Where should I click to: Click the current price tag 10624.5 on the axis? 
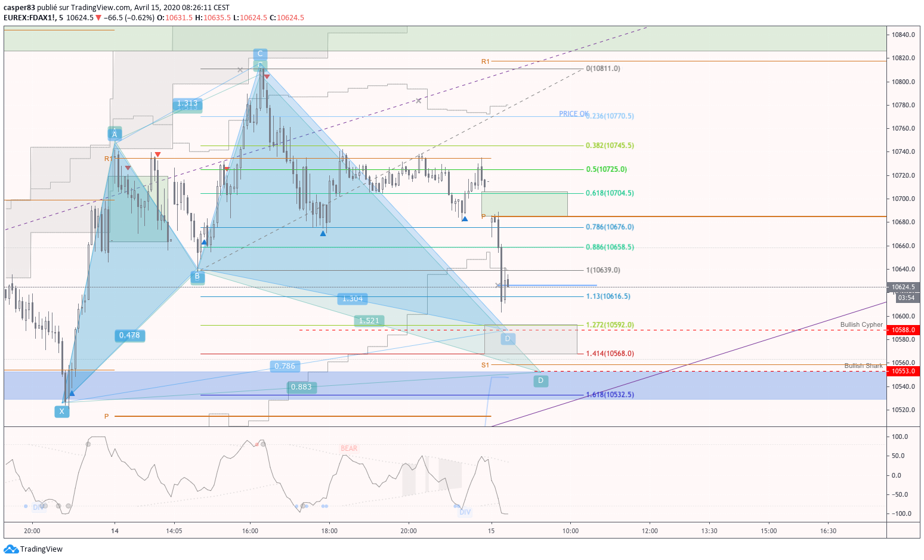(x=903, y=287)
